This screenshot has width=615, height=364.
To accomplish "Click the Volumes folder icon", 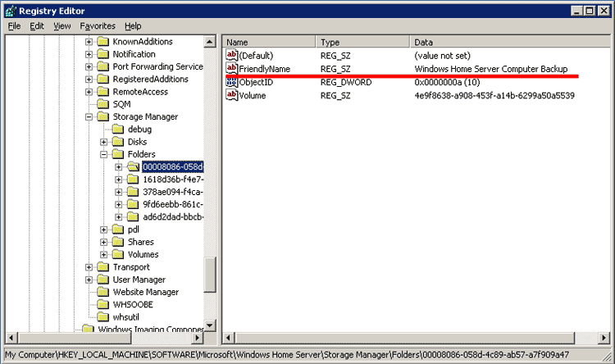I will (118, 255).
